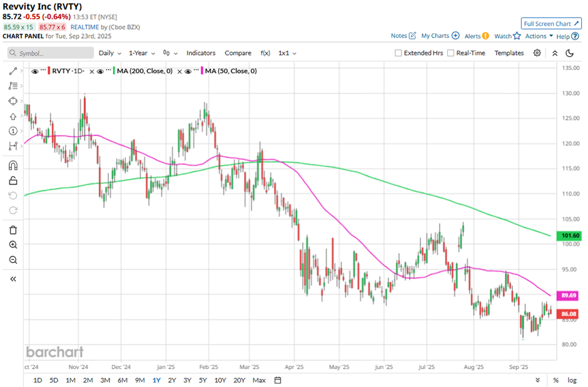Open the numbered annotation tool

(13, 131)
